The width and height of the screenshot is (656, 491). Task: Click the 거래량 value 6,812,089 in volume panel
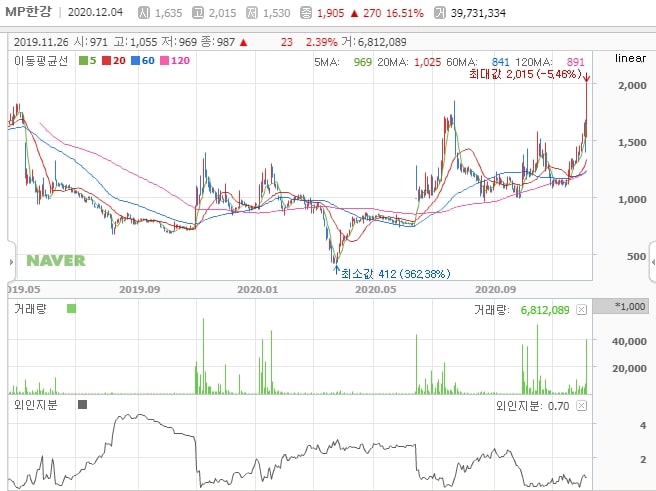pyautogui.click(x=545, y=310)
